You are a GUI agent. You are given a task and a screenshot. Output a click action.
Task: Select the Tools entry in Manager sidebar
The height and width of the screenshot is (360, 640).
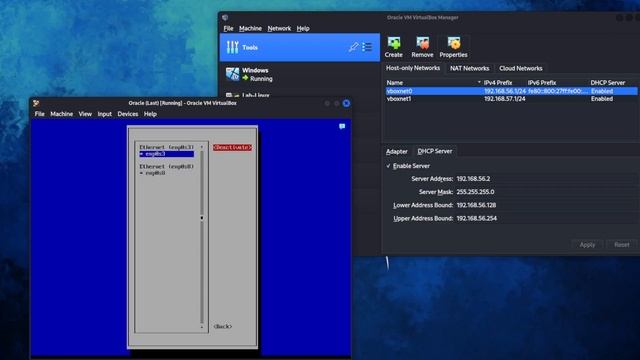(300, 47)
